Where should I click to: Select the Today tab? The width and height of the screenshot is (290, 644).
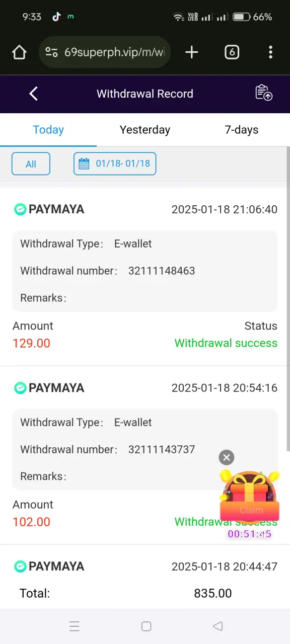[48, 130]
